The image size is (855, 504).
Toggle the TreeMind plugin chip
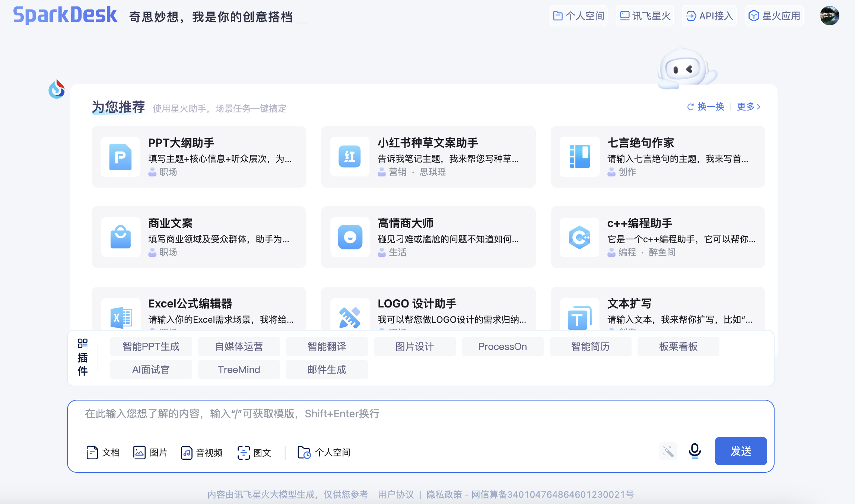click(239, 370)
